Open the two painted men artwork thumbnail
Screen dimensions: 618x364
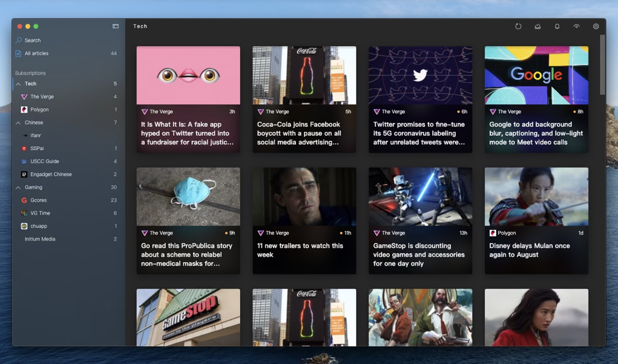420,317
